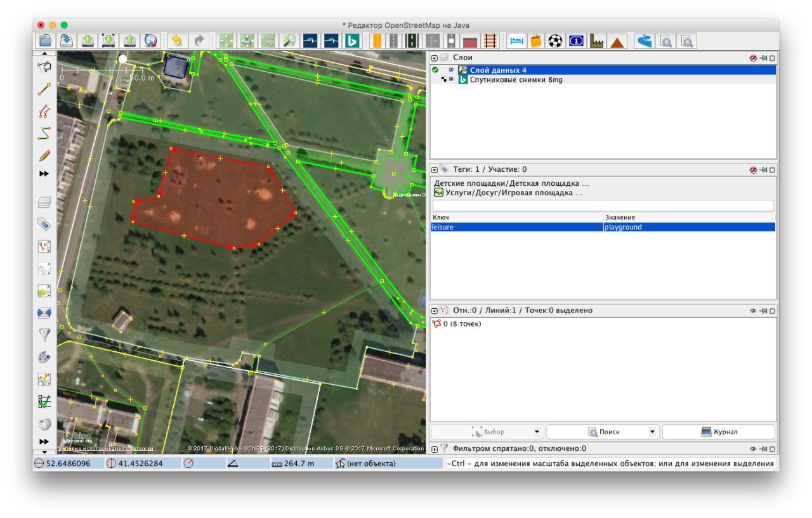Open the filter funnel panel icon
812x518 pixels.
pos(44,334)
